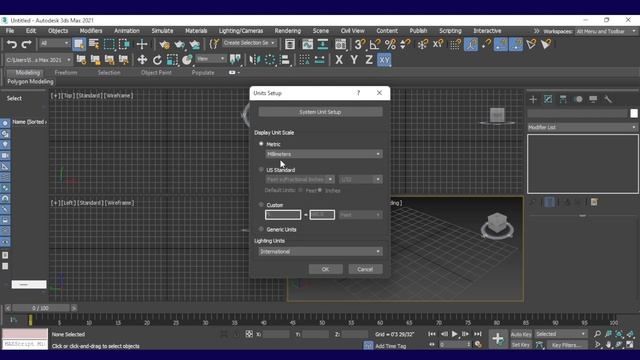Open the Rendering menu

[287, 31]
